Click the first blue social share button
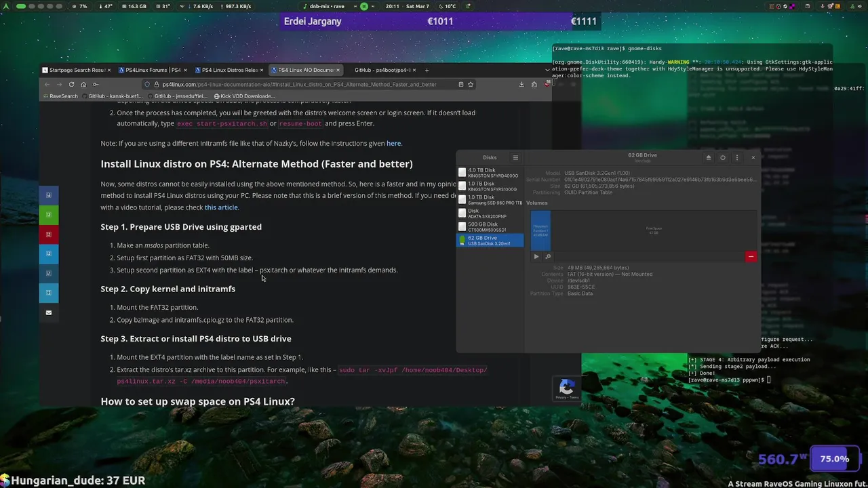Viewport: 868px width, 488px height. (x=48, y=195)
